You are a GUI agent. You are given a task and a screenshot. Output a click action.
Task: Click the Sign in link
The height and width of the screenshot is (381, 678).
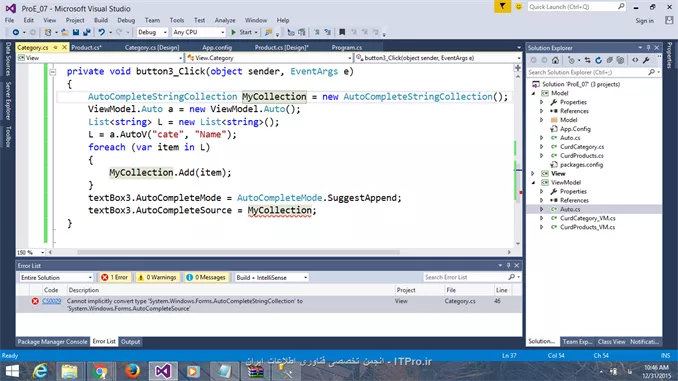(x=644, y=21)
